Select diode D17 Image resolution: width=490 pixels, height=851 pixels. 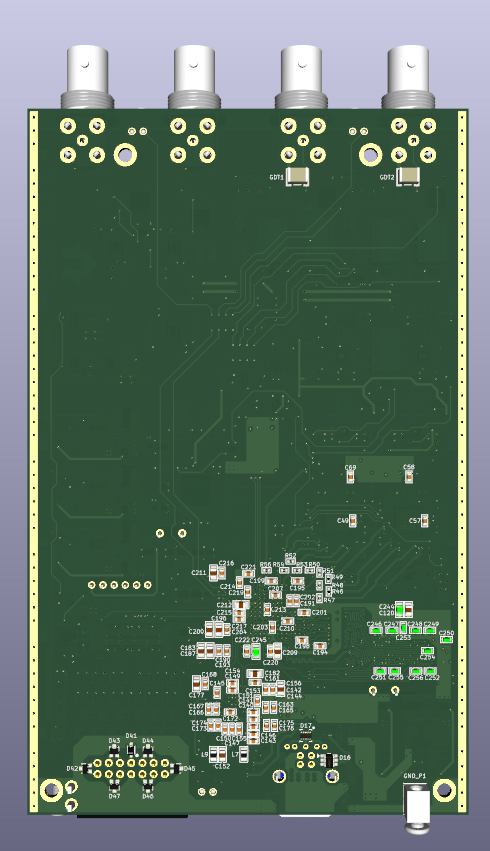point(306,735)
